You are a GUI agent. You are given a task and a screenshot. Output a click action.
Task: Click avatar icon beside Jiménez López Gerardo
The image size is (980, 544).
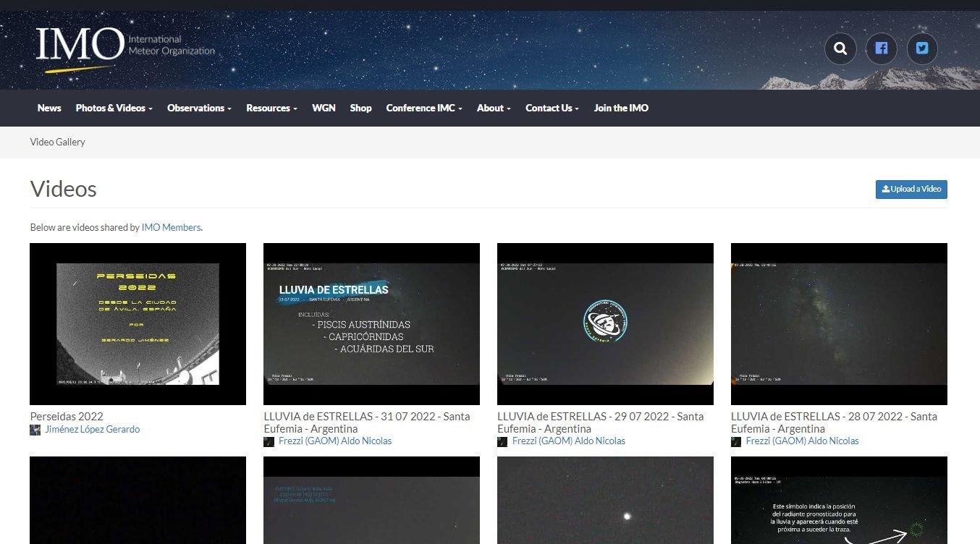(35, 430)
